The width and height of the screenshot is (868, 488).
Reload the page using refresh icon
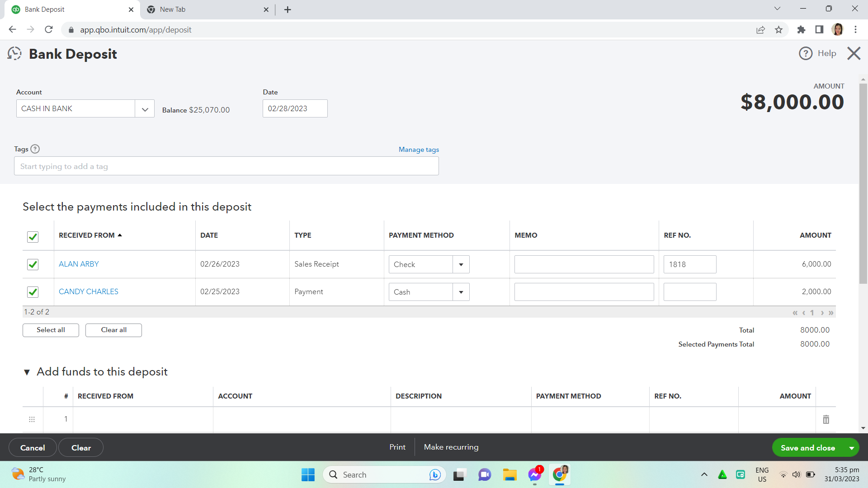49,29
